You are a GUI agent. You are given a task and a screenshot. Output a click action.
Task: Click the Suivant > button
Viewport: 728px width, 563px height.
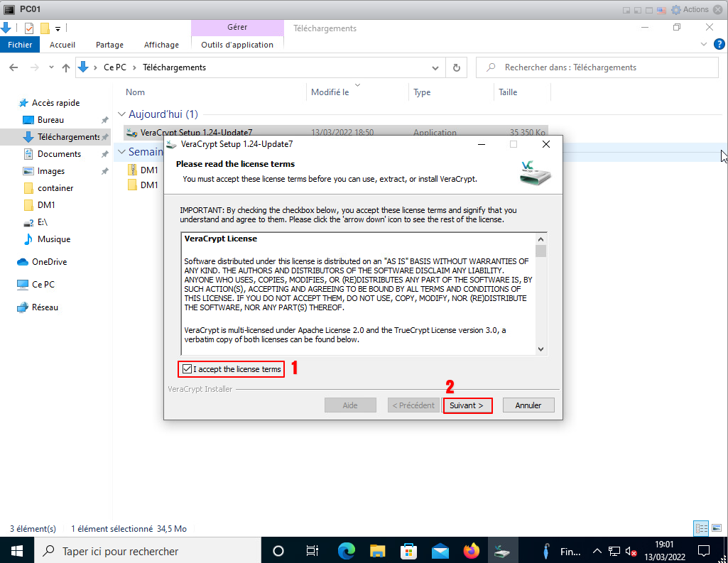(467, 405)
